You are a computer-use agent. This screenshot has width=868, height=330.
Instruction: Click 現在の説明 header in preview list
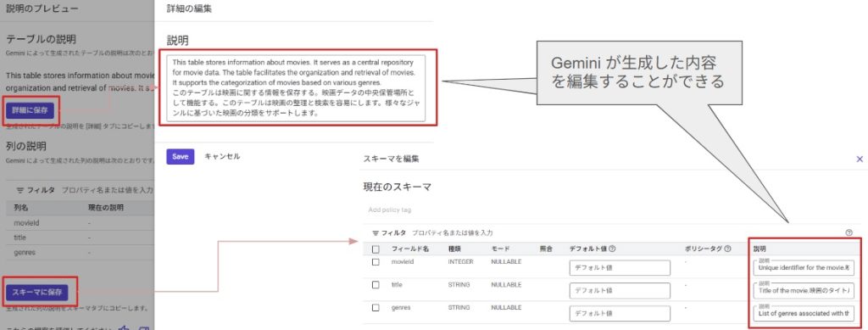click(x=106, y=208)
